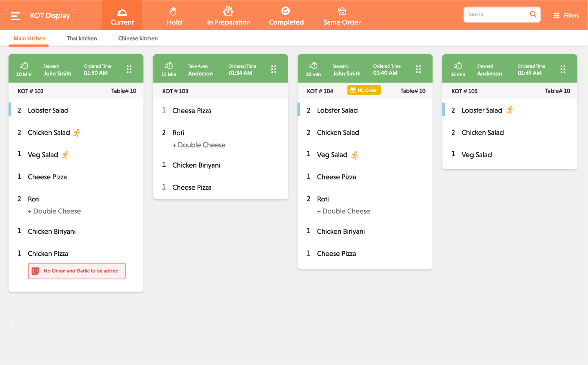
Task: Go to the Hold orders view
Action: (174, 16)
